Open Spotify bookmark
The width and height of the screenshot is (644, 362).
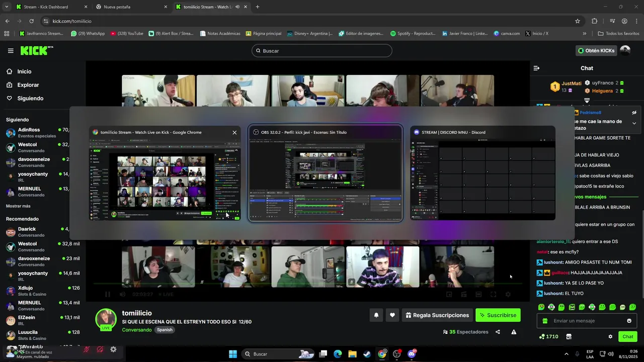point(413,34)
